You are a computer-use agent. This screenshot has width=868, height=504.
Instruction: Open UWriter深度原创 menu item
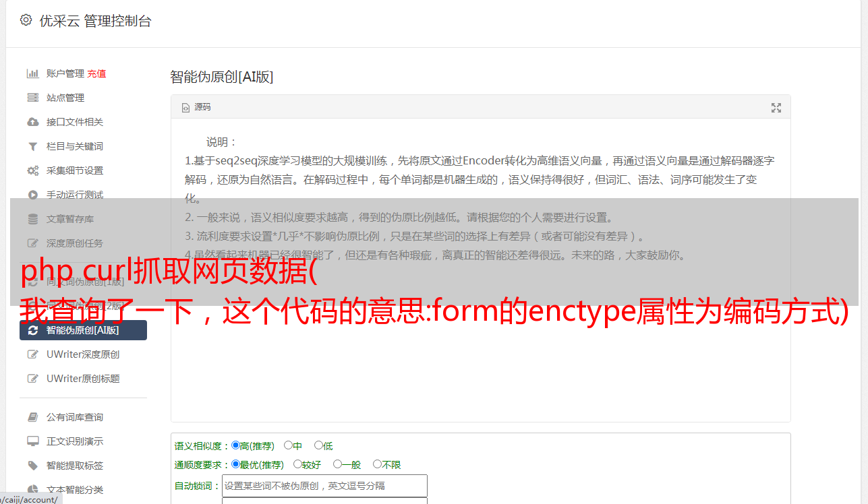click(x=84, y=354)
